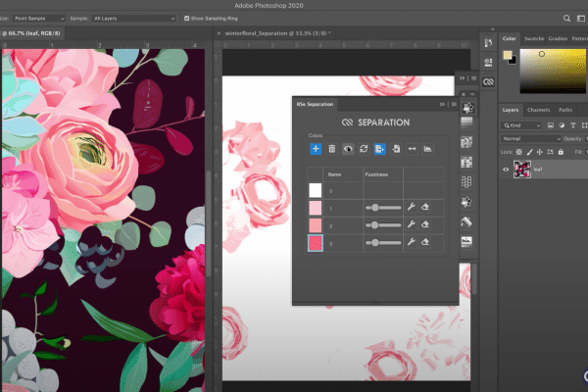Click the horizontal double-arrow icon in Separation toolbar
This screenshot has width=588, height=392.
[x=412, y=148]
